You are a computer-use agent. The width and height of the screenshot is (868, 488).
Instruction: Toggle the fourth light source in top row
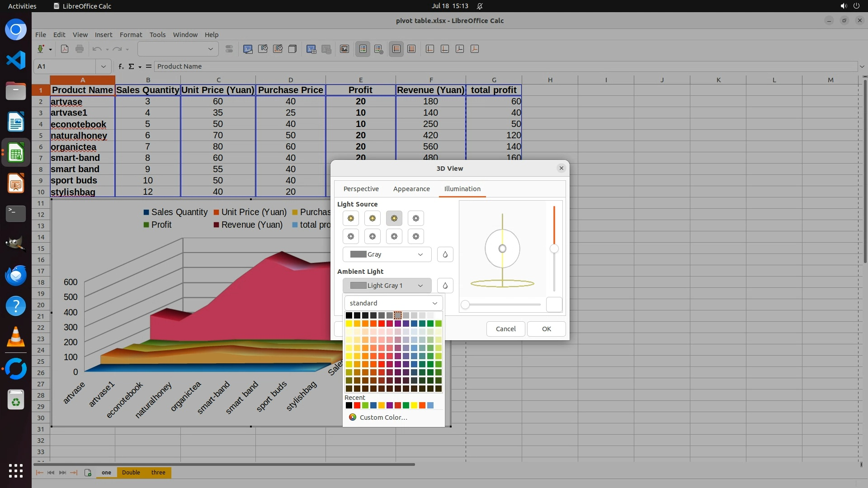(x=415, y=218)
